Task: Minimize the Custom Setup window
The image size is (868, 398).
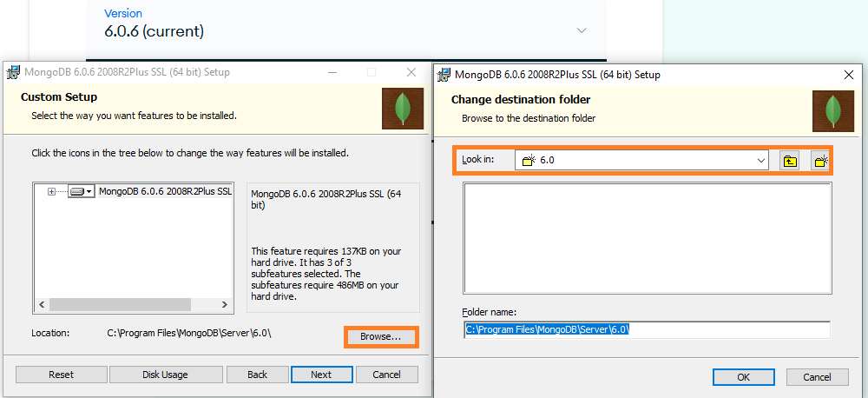Action: [x=332, y=72]
